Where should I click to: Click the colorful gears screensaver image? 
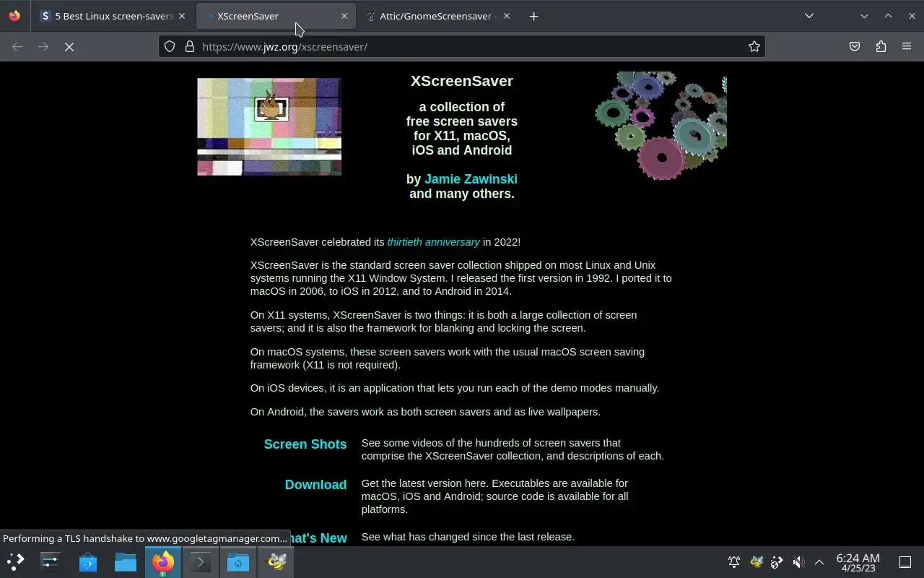coord(661,125)
